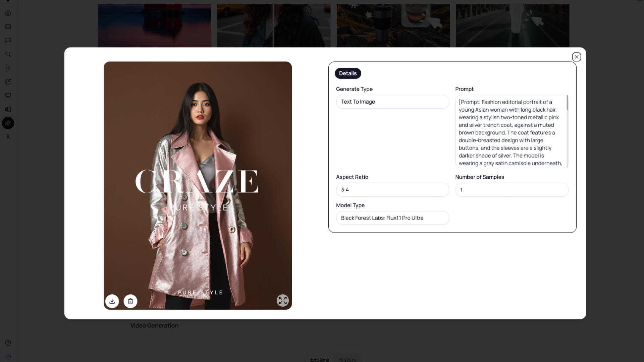Click the Home icon in left sidebar
This screenshot has width=644, height=362.
(8, 13)
